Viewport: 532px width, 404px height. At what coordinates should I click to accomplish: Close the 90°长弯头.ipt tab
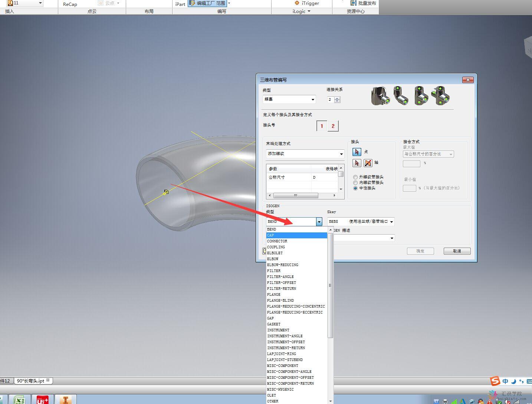tap(48, 380)
